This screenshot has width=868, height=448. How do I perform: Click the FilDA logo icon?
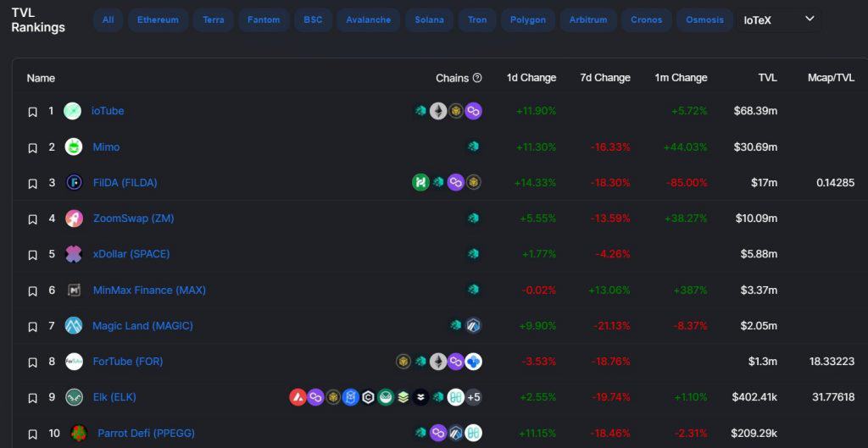pos(75,183)
